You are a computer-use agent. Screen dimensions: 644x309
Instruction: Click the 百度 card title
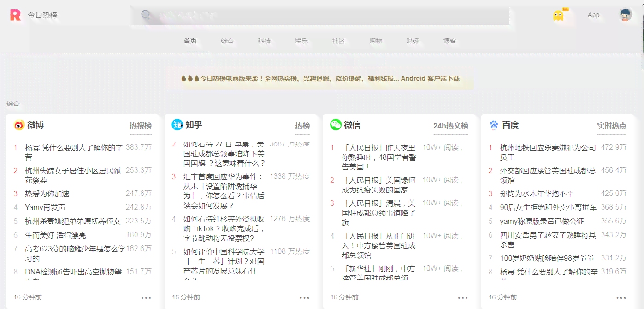coord(510,125)
